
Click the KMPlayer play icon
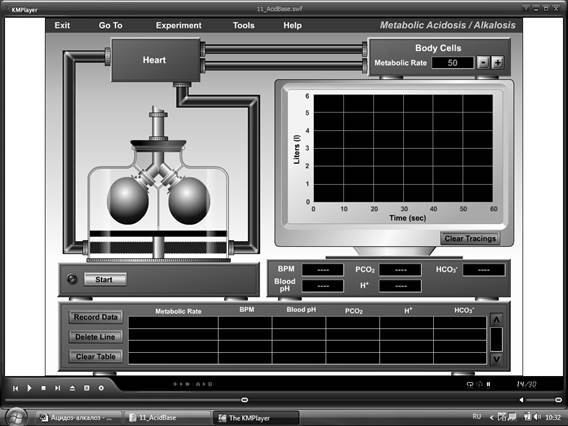click(29, 388)
